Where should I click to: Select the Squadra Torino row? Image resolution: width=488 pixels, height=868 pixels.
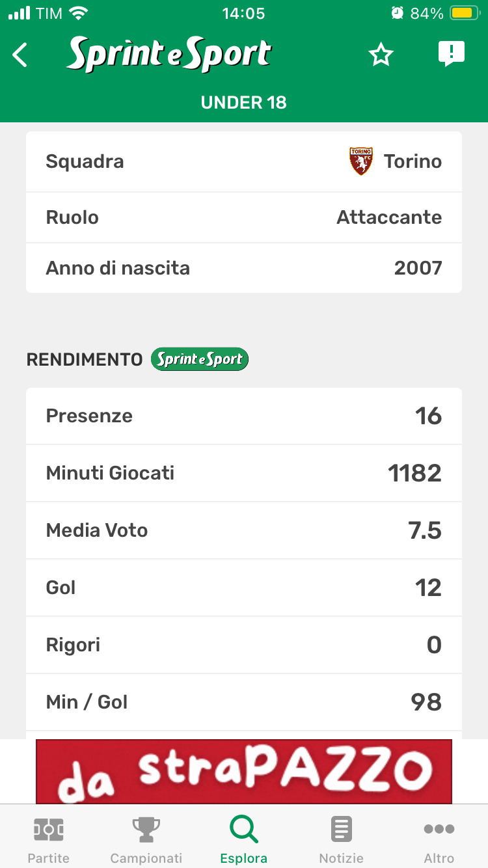pos(244,161)
